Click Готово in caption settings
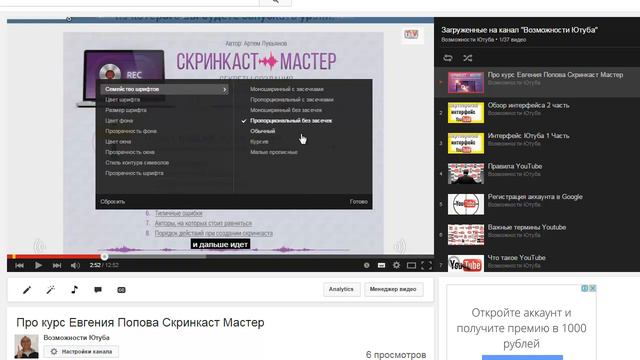 [x=358, y=202]
